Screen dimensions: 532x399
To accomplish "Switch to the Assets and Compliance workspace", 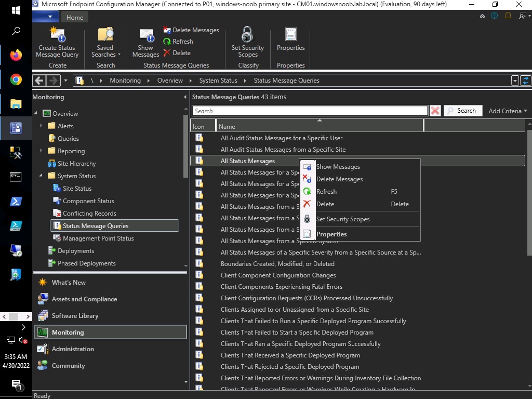I will click(x=110, y=299).
